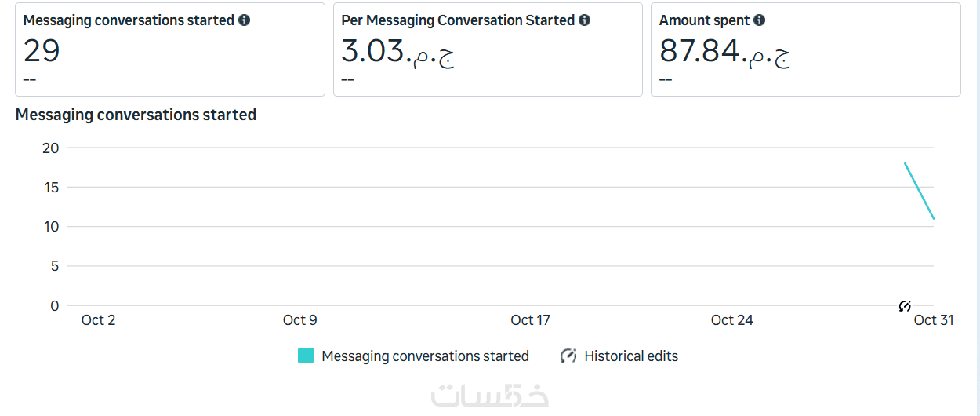Image resolution: width=980 pixels, height=416 pixels.
Task: Click info icon next to Per Messaging Conversation Started
Action: [585, 20]
